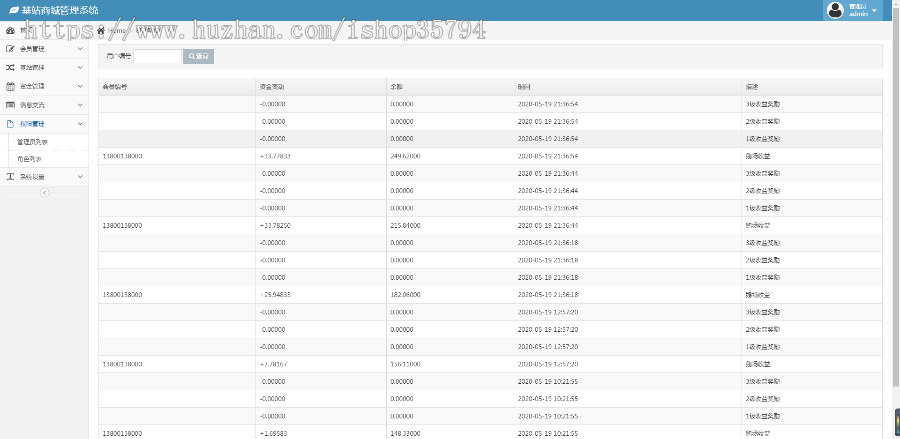Click the timestamp in the 215.84000 row
Viewport: 900px width, 439px height.
[548, 226]
